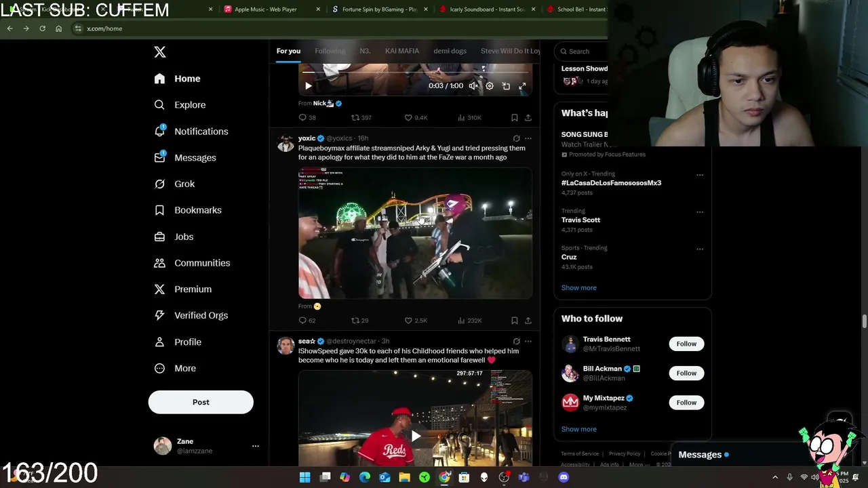Open the Nick video fullscreen
Screen dimensions: 868x488
tap(522, 86)
